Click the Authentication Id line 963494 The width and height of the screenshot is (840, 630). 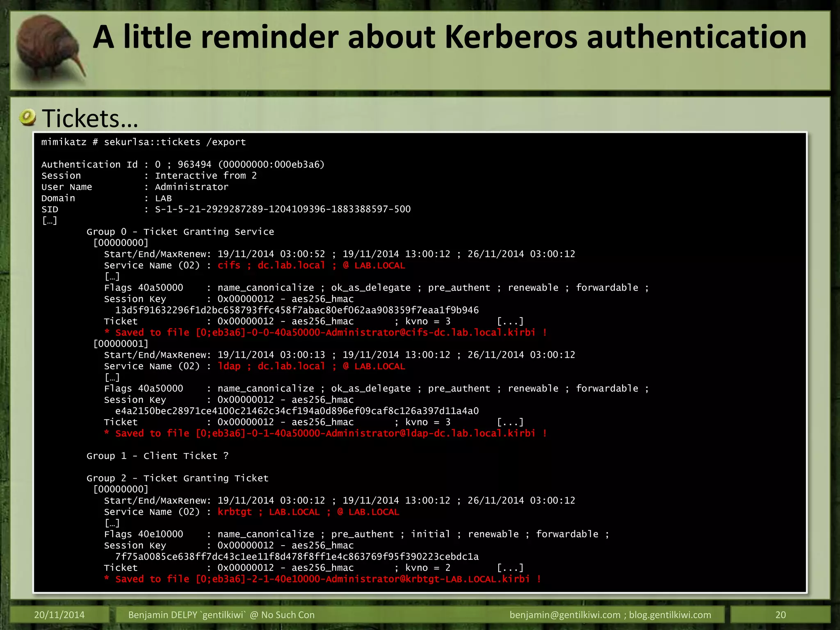(x=183, y=164)
